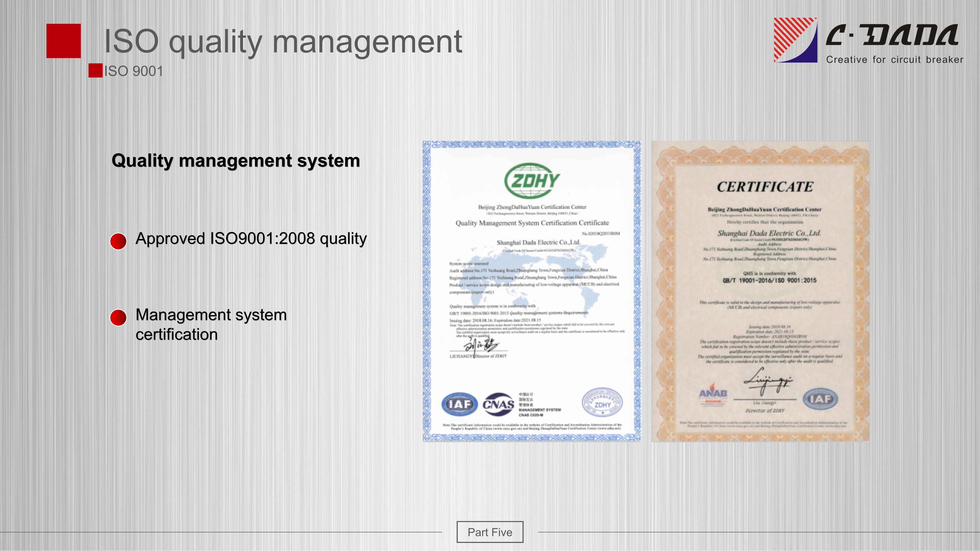Viewport: 980px width, 551px height.
Task: Click 'GB/T 19001-2016/ISO 9001:2015' on orange certificate
Action: (x=769, y=280)
